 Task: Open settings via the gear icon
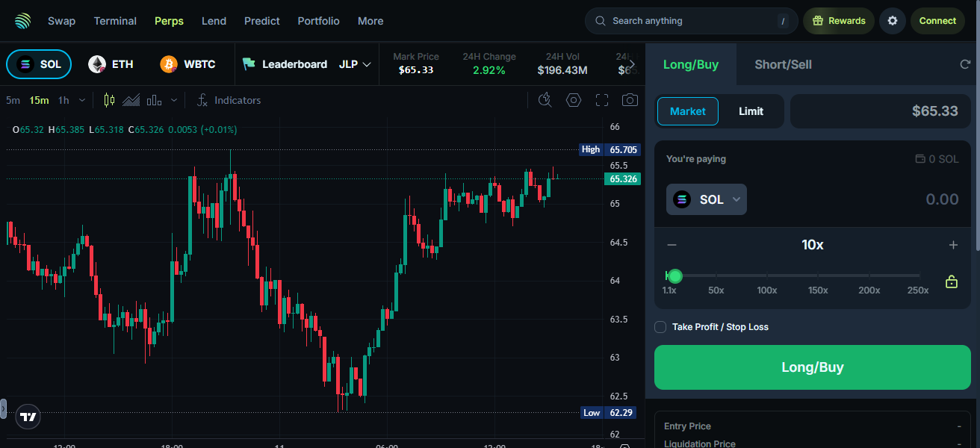click(x=893, y=21)
